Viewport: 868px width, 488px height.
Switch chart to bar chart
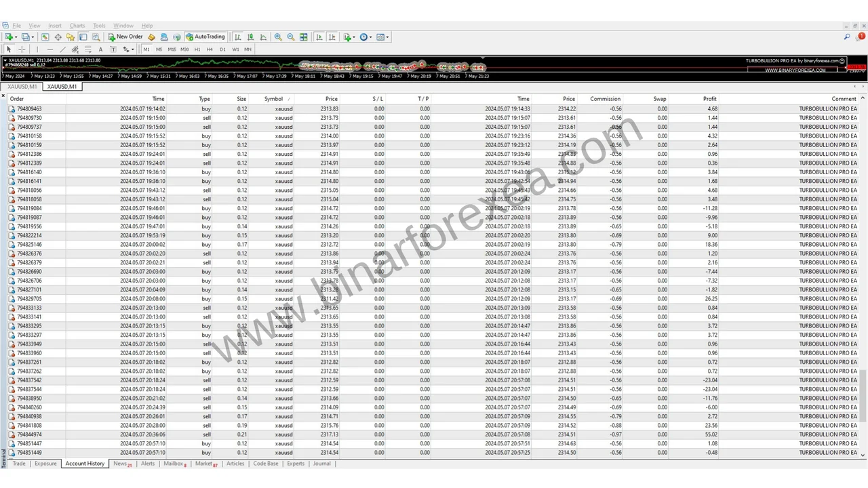click(x=238, y=37)
